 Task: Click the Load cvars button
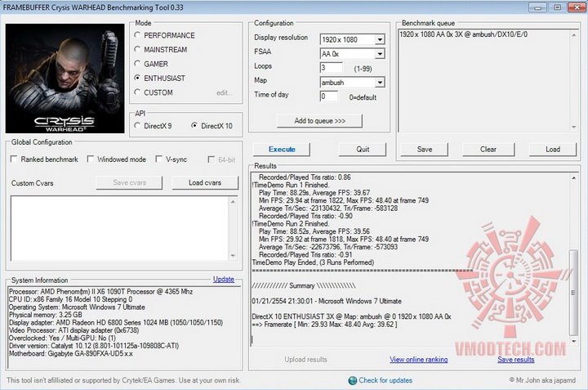tap(205, 183)
